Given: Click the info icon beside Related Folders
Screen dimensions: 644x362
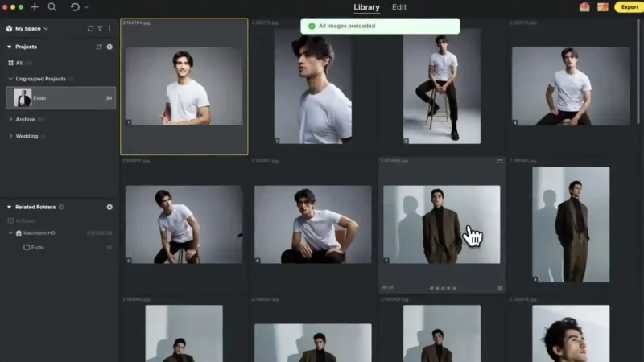Looking at the screenshot, I should point(61,207).
